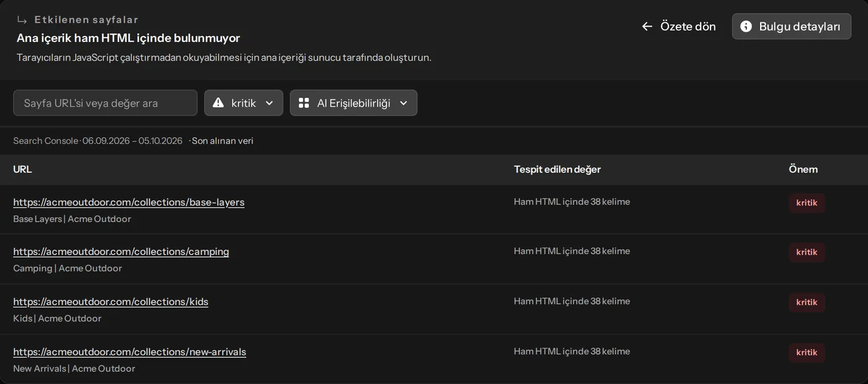Image resolution: width=868 pixels, height=384 pixels.
Task: Click the kritik badge in new-arrivals row
Action: pos(807,352)
